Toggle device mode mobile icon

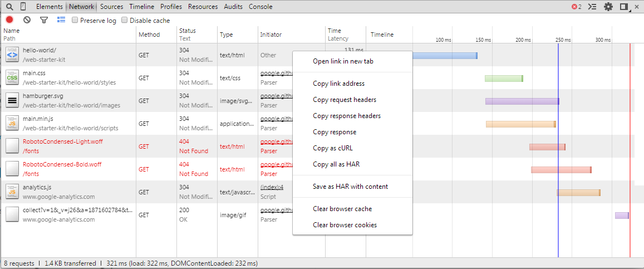point(23,7)
